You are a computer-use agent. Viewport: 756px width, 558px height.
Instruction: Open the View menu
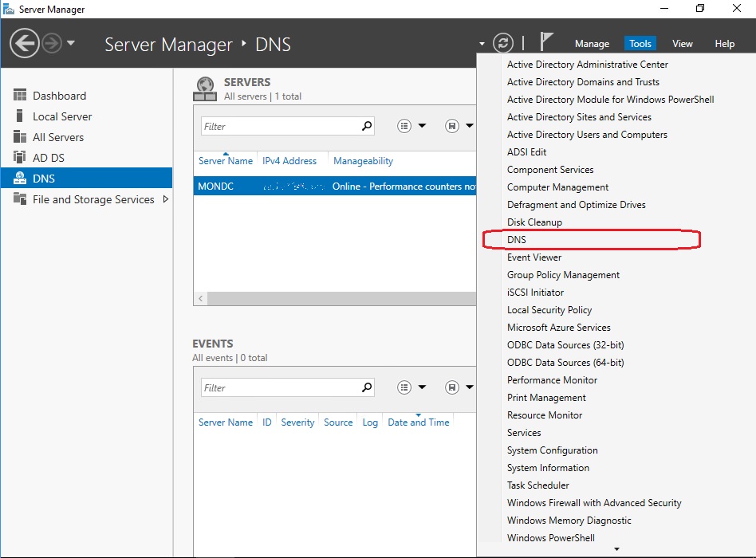[x=682, y=44]
